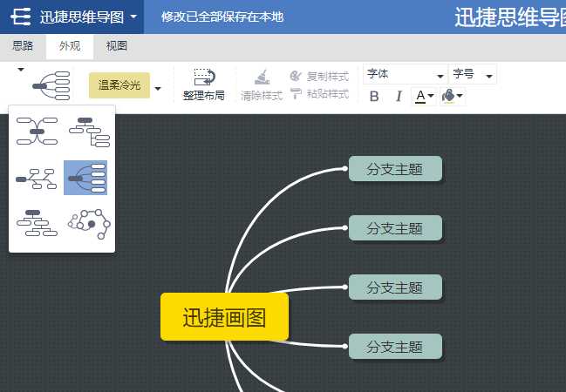This screenshot has width=566, height=392.
Task: Expand the font color dropdown arrow
Action: (x=431, y=96)
